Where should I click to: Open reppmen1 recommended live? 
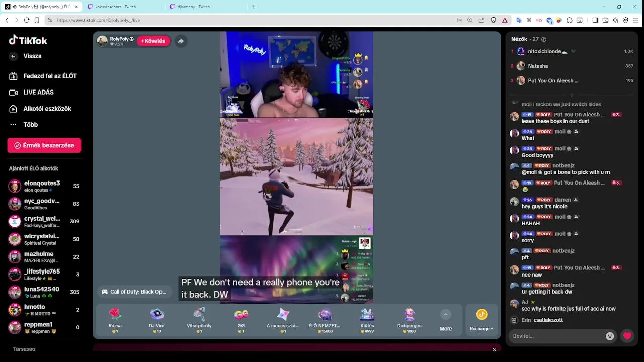44,327
